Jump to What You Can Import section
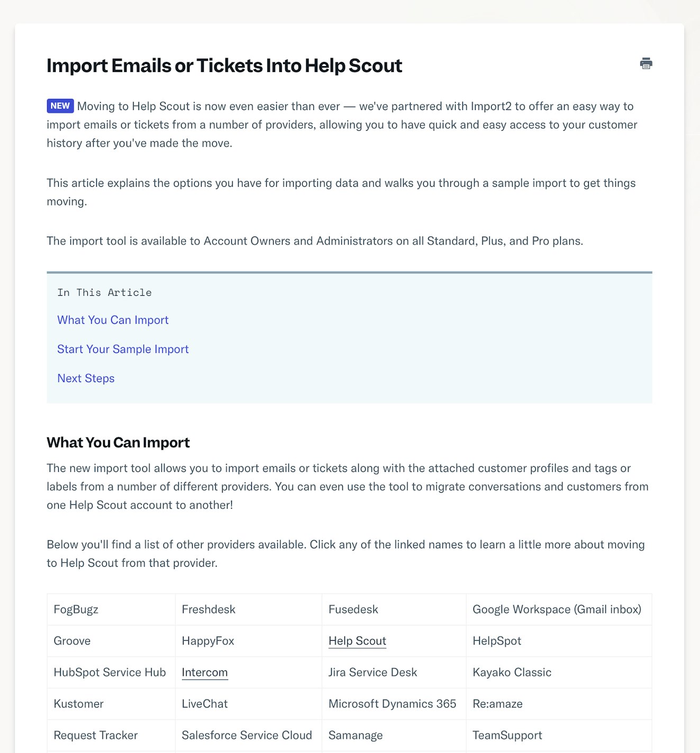This screenshot has height=753, width=700. [113, 320]
